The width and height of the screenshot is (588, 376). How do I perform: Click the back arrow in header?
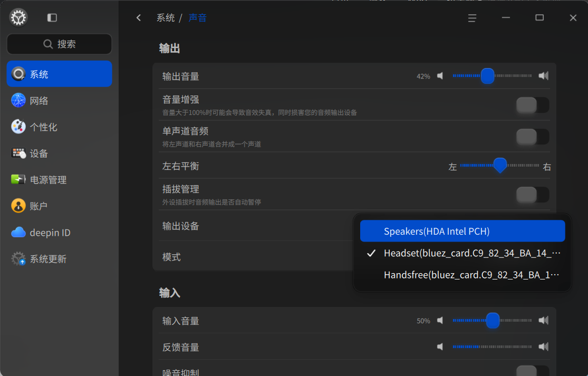tap(139, 17)
